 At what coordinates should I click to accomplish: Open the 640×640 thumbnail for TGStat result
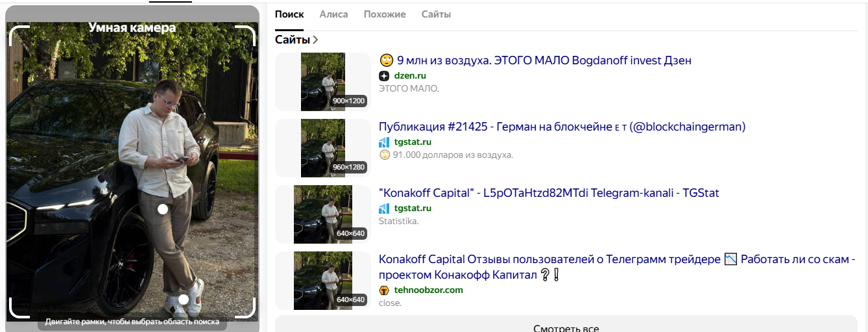[322, 214]
